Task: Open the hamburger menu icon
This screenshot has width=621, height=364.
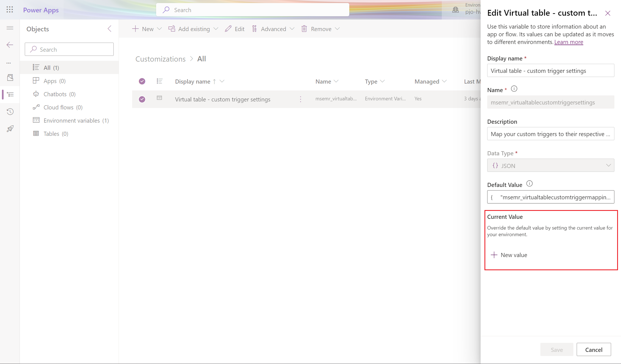Action: pyautogui.click(x=10, y=28)
